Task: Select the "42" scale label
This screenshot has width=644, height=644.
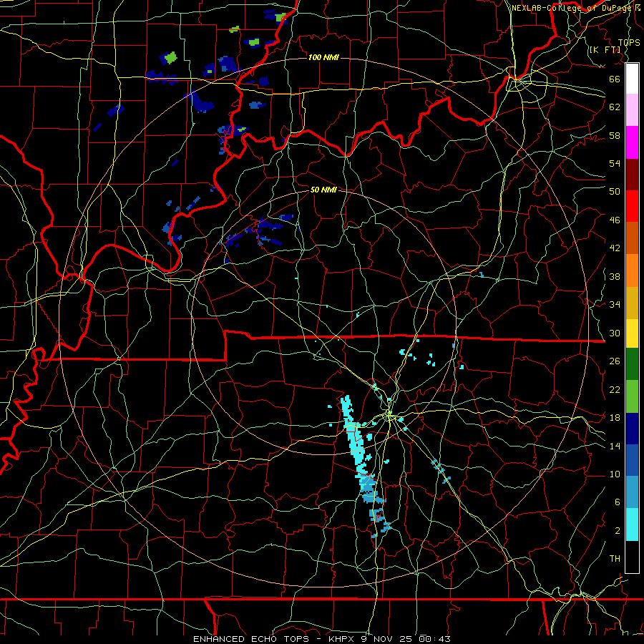Action: coord(615,248)
